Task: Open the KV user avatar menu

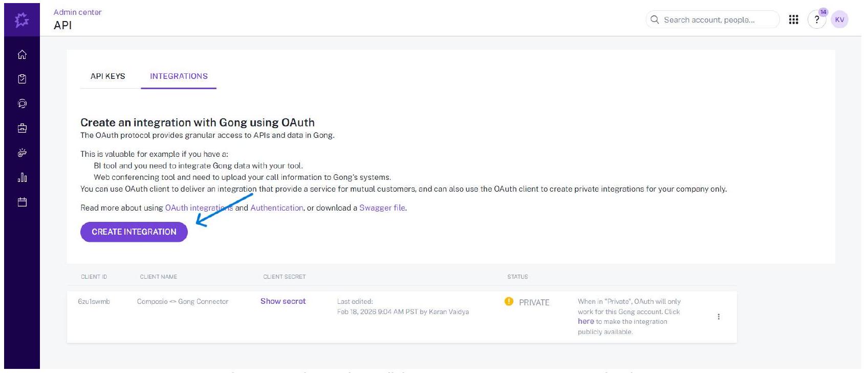Action: pyautogui.click(x=839, y=19)
